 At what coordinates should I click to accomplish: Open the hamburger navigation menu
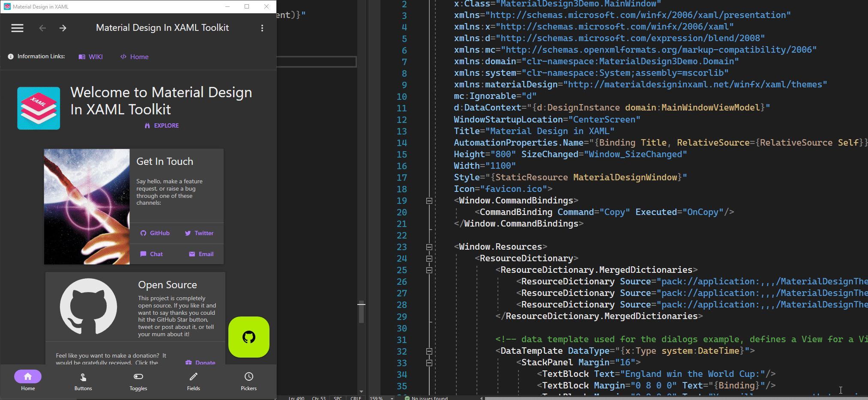[x=17, y=28]
